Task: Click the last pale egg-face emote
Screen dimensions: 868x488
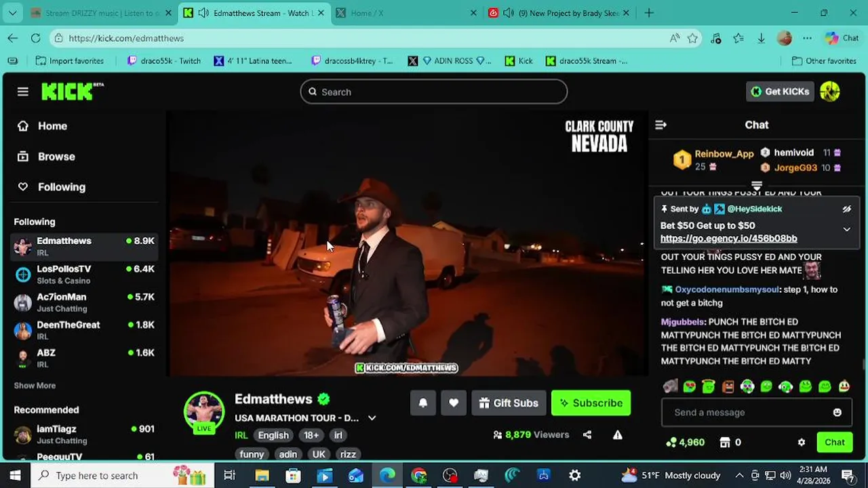Action: click(x=844, y=386)
